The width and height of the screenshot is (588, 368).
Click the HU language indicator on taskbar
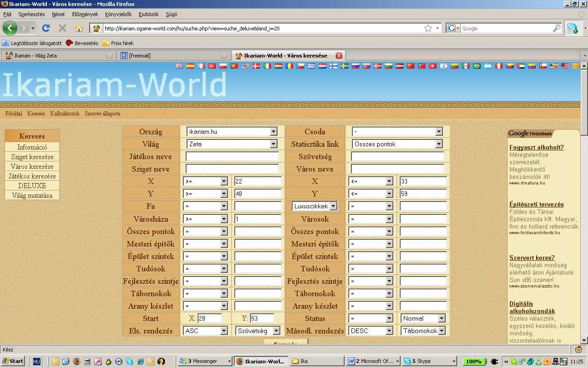pos(37,361)
